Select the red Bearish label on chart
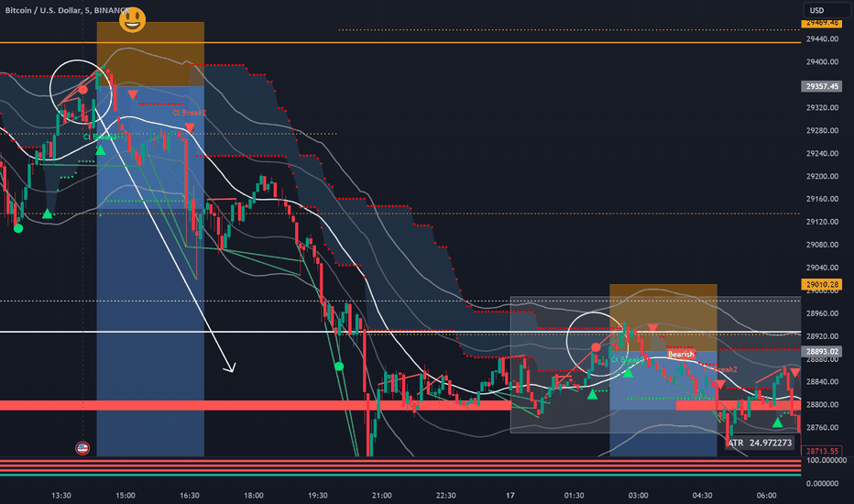Screen dimensions: 854x504 click(681, 354)
